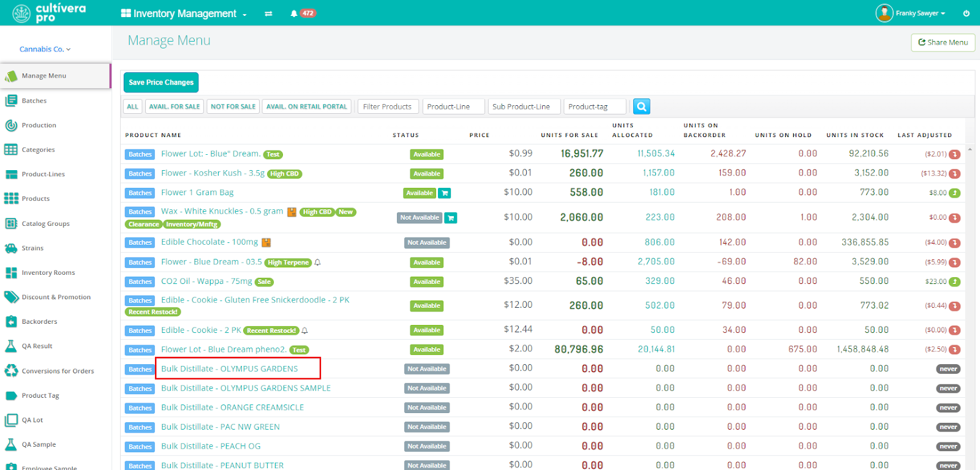Click the red down arrow on Kosher Kush row
This screenshot has height=470, width=980.
click(x=954, y=174)
